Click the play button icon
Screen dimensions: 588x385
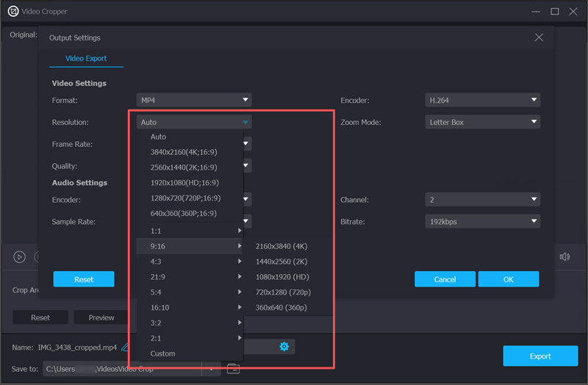pyautogui.click(x=20, y=257)
